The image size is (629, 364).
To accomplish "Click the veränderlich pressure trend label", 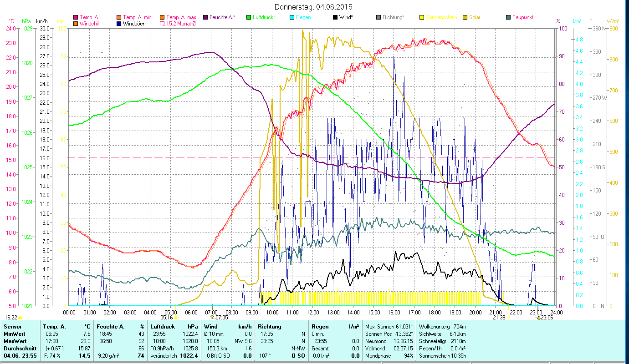I will coord(164,356).
